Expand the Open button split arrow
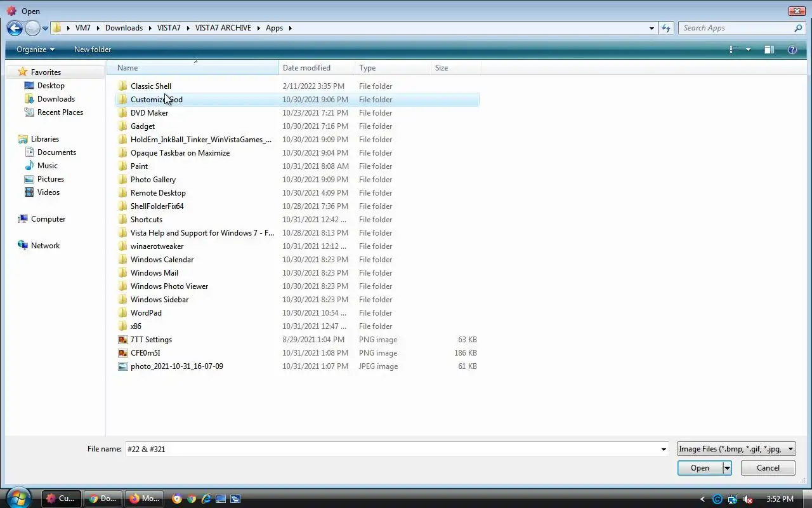Screen dimensions: 812x508 [x=727, y=468]
